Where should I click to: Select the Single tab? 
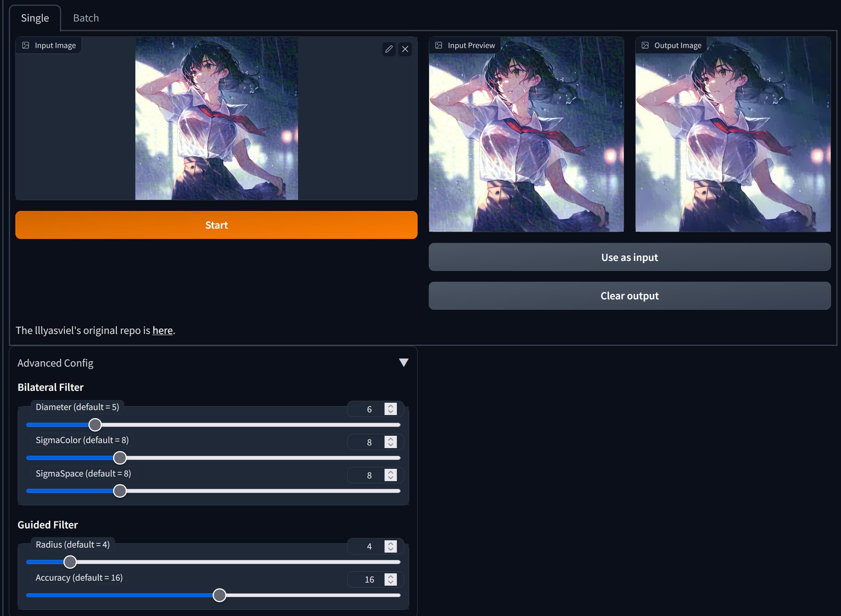tap(35, 18)
